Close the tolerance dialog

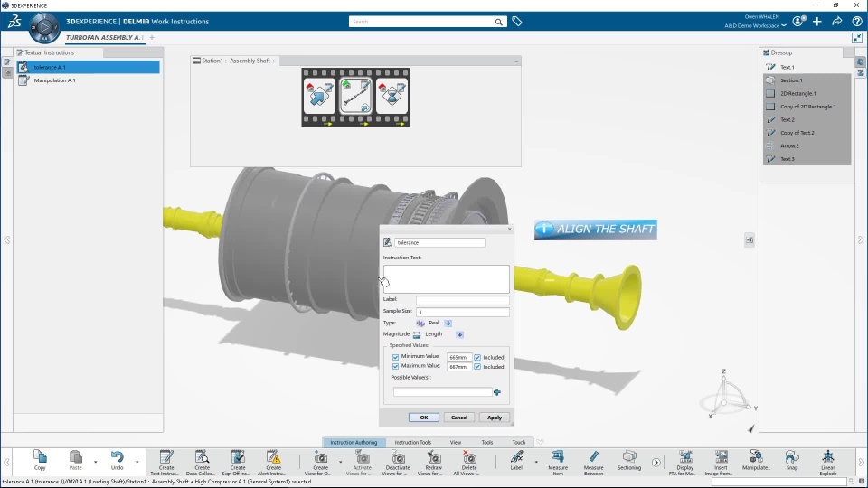pos(510,229)
